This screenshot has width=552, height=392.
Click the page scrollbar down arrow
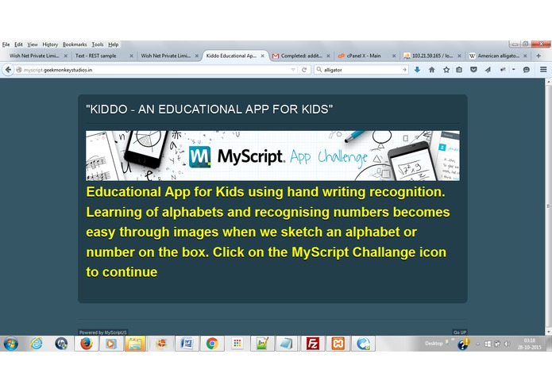tap(549, 332)
